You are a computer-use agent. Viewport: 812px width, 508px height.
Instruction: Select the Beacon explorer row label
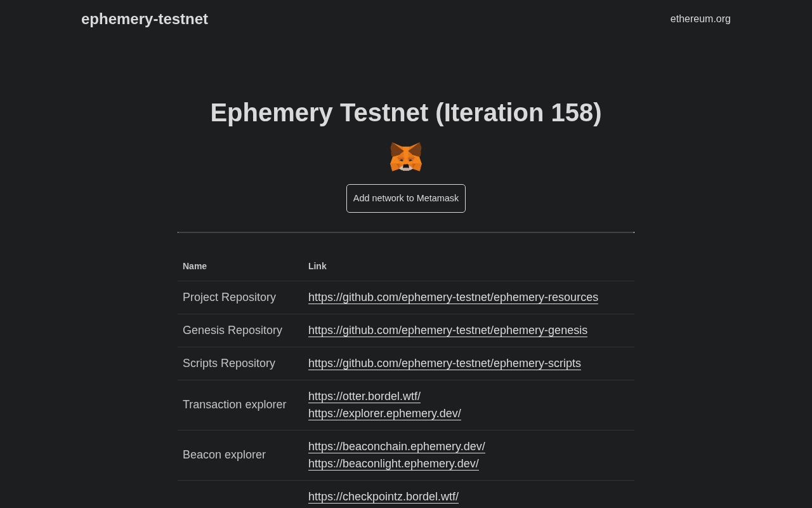(224, 455)
